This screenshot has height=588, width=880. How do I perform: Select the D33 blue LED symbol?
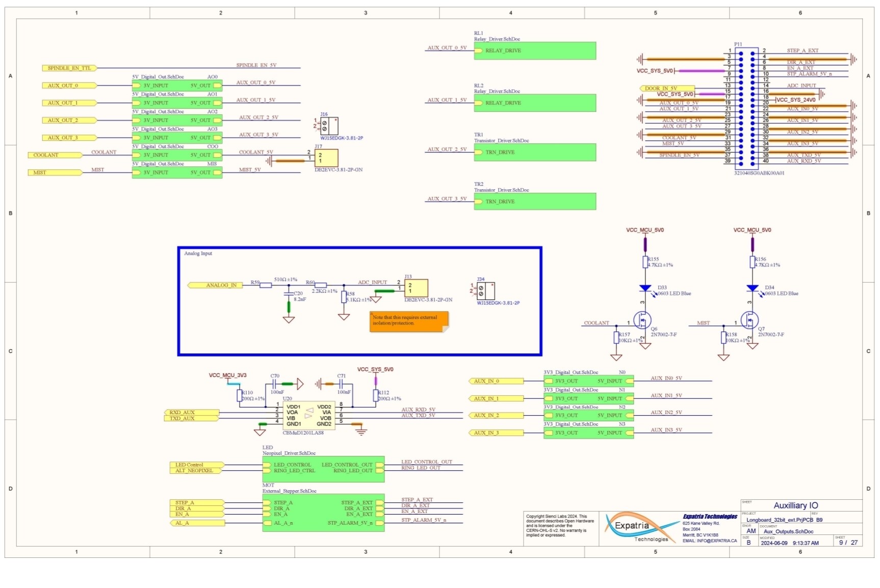coord(645,288)
